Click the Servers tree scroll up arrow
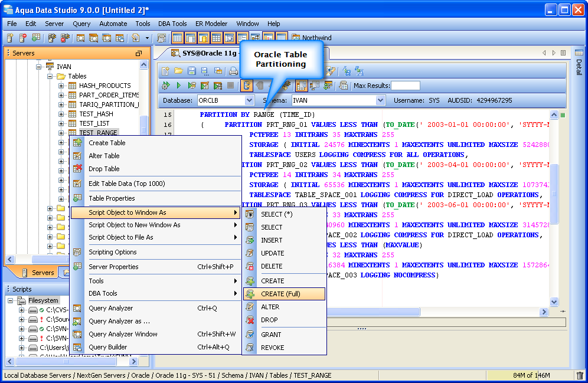 click(x=143, y=65)
